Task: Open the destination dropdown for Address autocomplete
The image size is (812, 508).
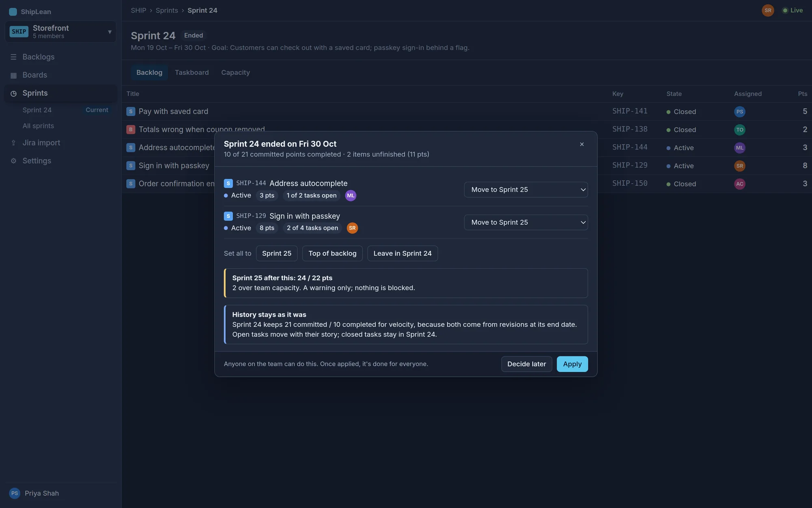Action: tap(526, 190)
